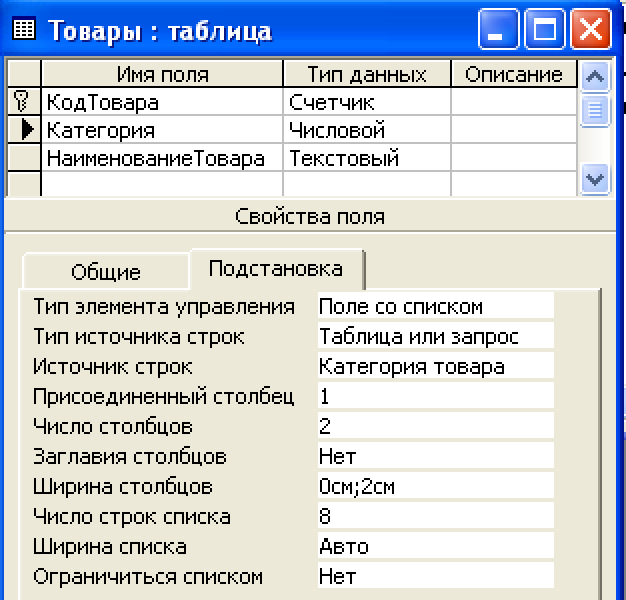Image resolution: width=626 pixels, height=600 pixels.
Task: Click the row selector arrow beside Категория
Action: click(x=27, y=129)
